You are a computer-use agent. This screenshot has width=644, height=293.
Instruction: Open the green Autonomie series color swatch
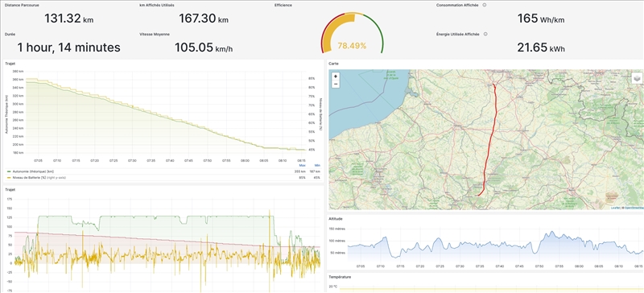pyautogui.click(x=8, y=171)
